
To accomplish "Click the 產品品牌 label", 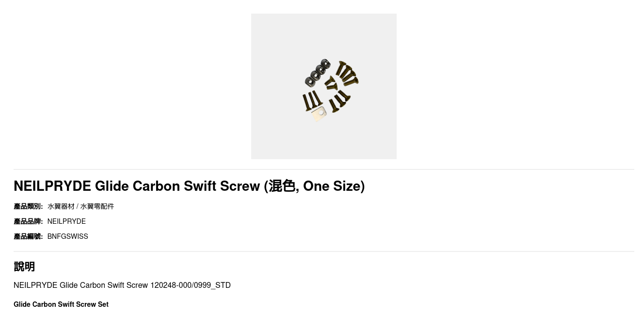I will point(28,221).
